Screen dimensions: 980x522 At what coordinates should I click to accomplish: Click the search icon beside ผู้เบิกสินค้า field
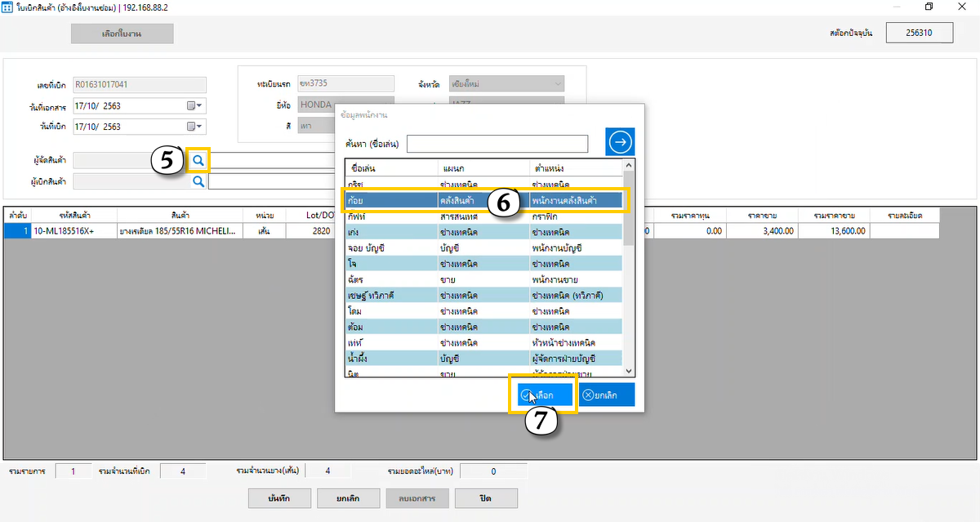[198, 181]
